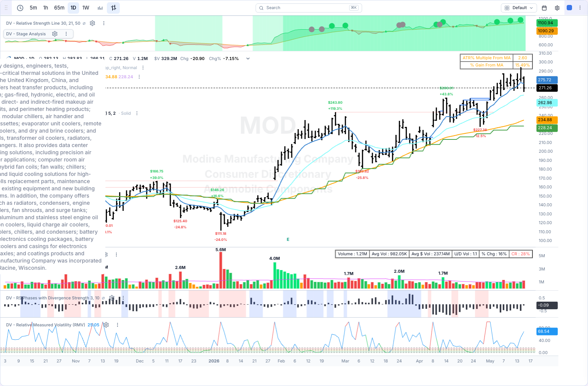Click the Relative Measured Volatility (RMV) label
This screenshot has width=588, height=386.
click(46, 325)
